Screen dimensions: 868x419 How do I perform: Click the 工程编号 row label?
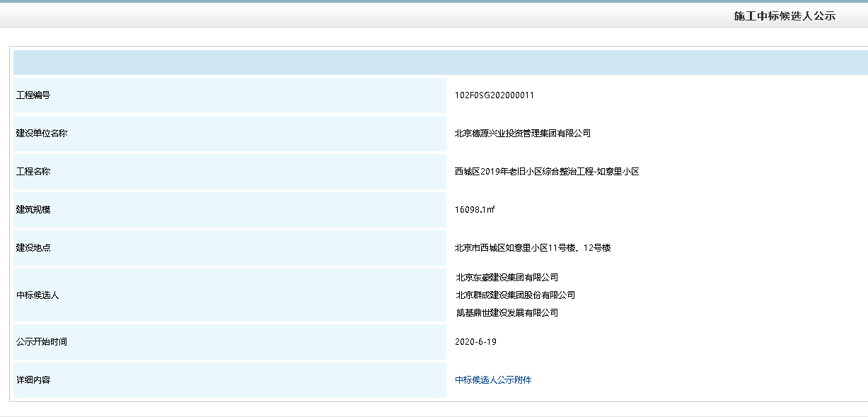tap(33, 95)
